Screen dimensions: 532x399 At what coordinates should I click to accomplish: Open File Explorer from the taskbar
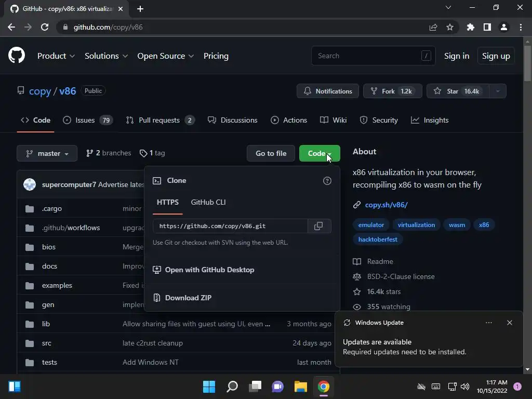[x=301, y=387]
